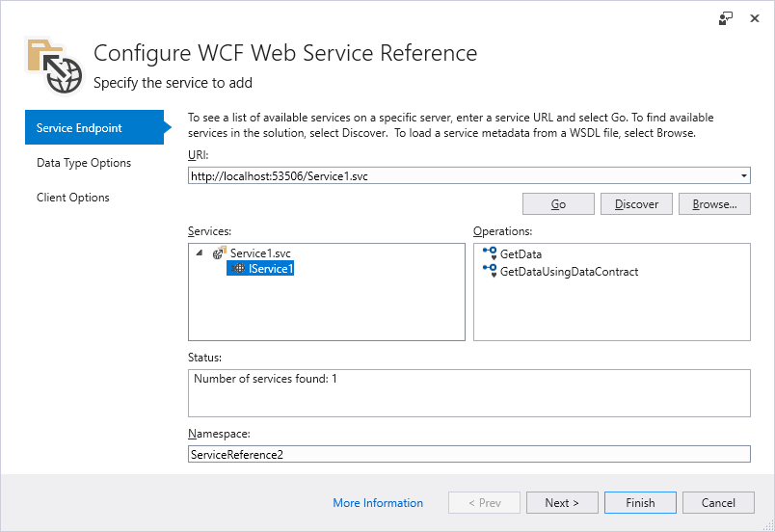
Task: Open the More Information link
Action: (x=378, y=503)
